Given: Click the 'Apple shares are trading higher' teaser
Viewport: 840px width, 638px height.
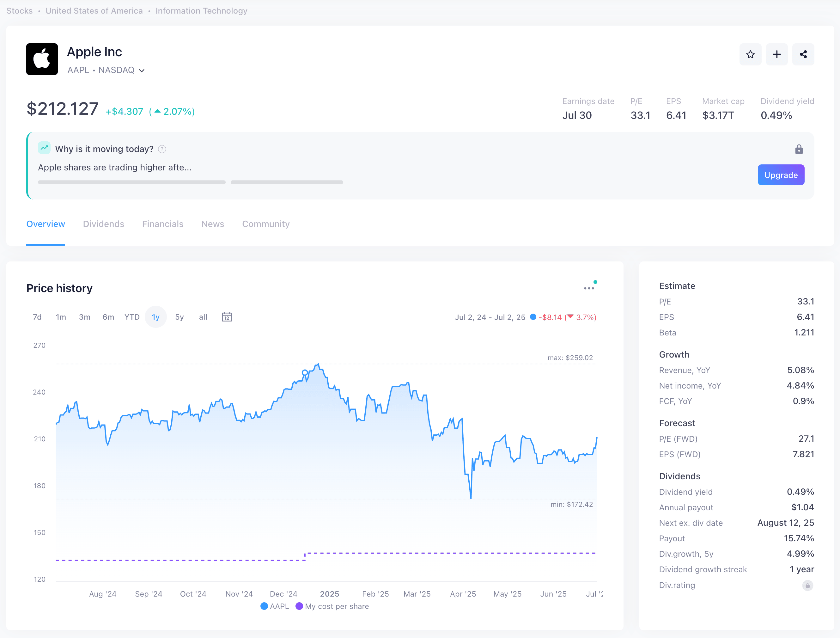Looking at the screenshot, I should 115,167.
